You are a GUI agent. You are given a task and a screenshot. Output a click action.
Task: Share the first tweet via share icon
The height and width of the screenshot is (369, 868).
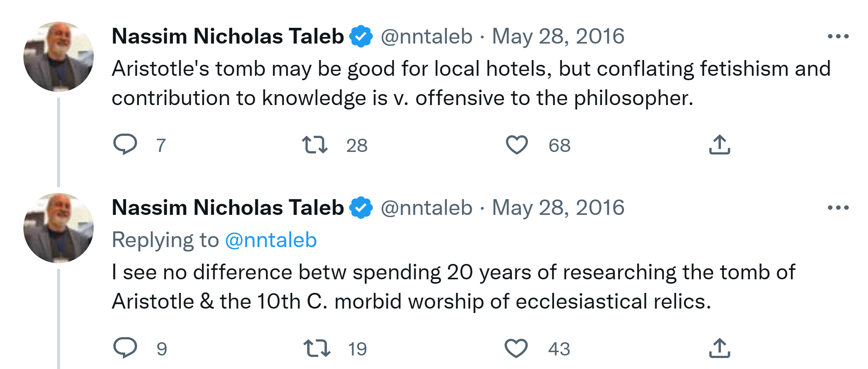pos(719,145)
